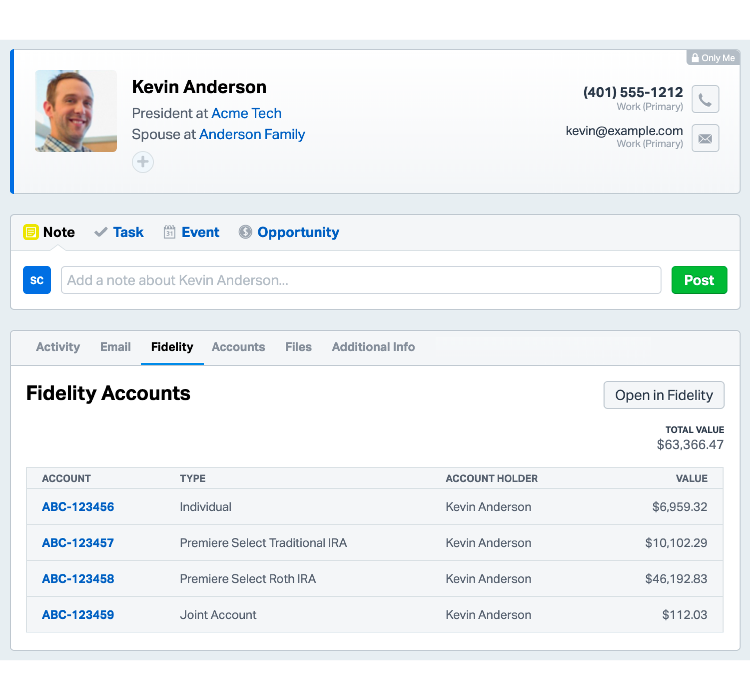Click the plus button under Spouse line

143,162
